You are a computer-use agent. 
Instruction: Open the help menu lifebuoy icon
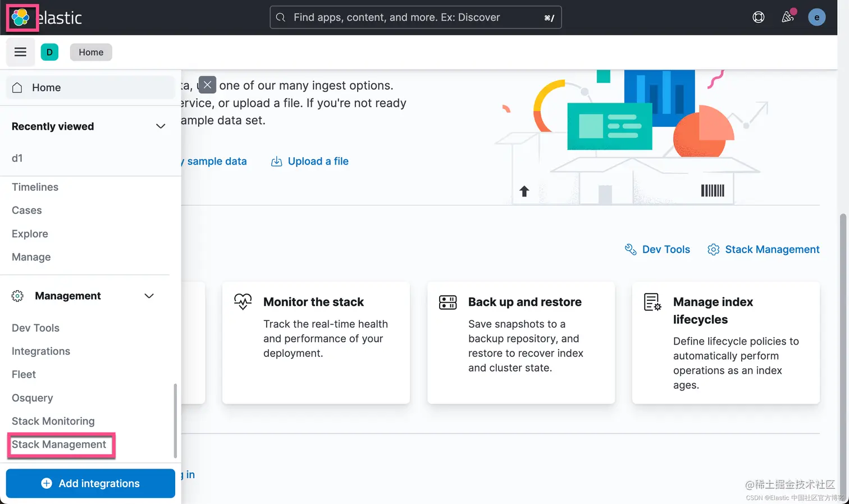pyautogui.click(x=758, y=17)
